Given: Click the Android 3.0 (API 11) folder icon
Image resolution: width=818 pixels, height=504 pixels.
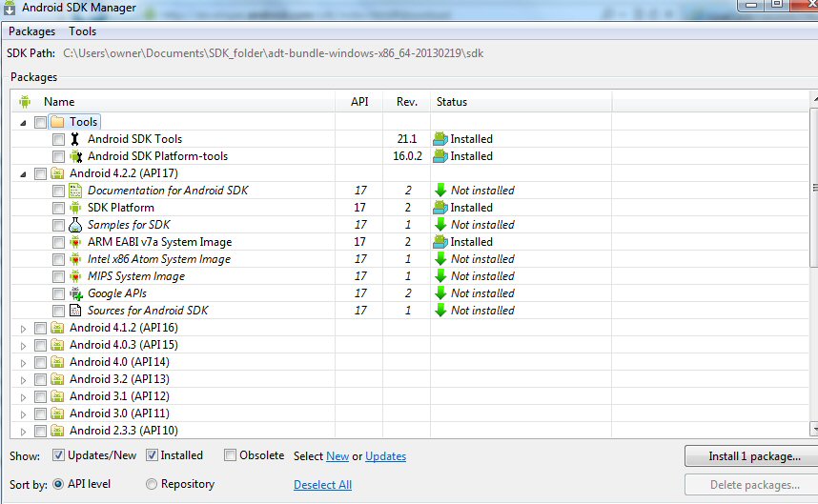Looking at the screenshot, I should click(57, 413).
